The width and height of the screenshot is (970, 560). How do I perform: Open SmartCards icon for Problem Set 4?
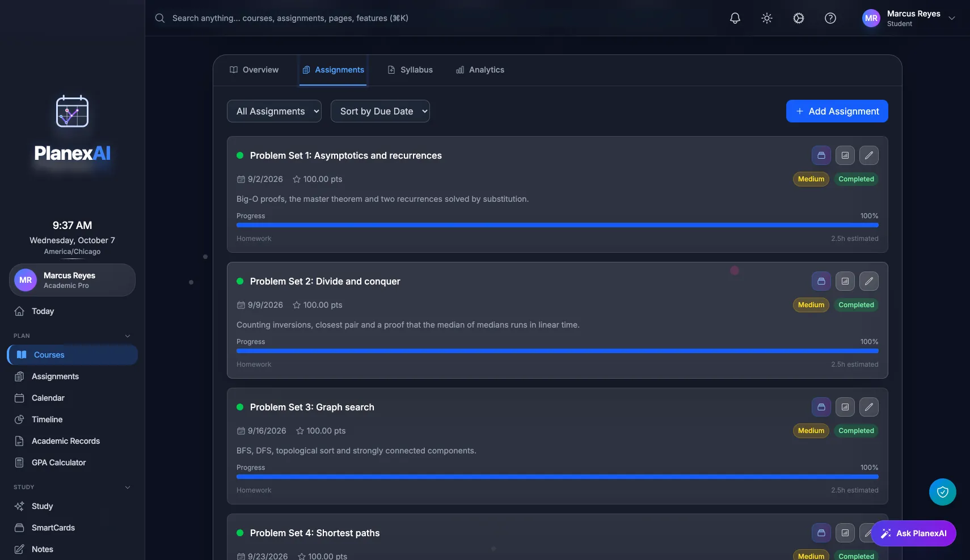(x=821, y=533)
